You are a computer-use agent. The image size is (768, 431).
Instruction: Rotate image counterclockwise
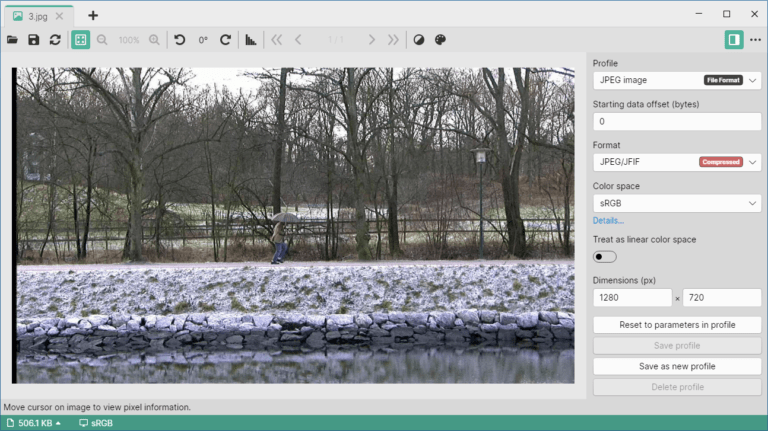click(180, 40)
